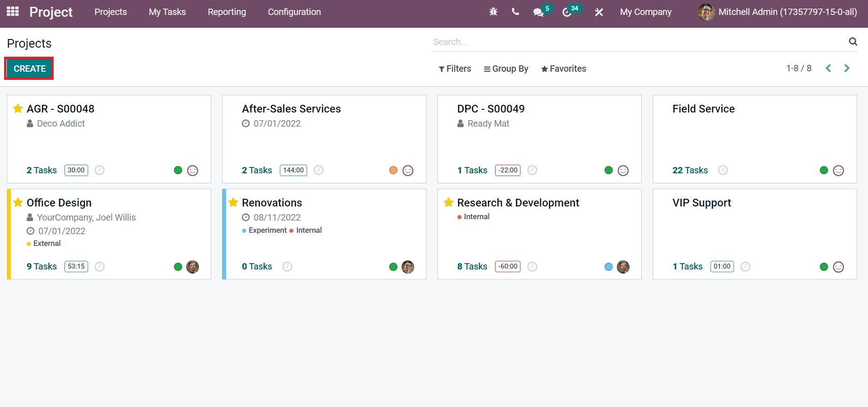
Task: Click smiley rating icon on VIP Support
Action: [x=838, y=267]
